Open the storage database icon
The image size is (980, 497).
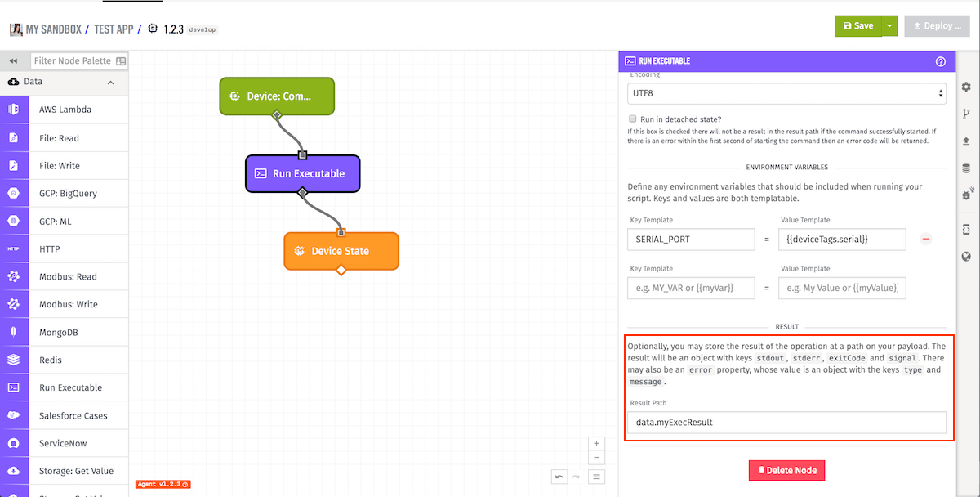[966, 168]
